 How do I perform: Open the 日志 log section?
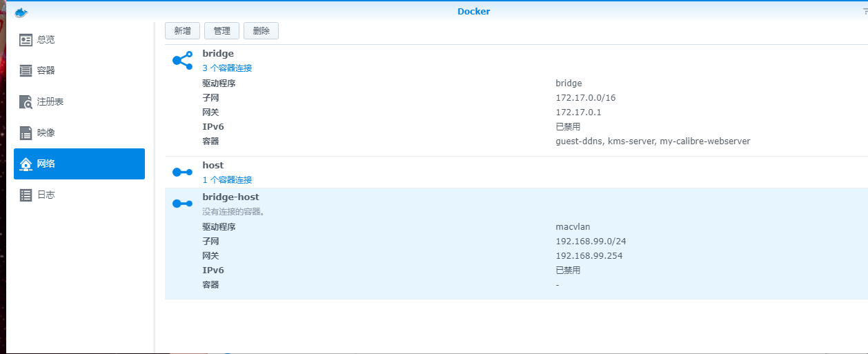(x=79, y=195)
